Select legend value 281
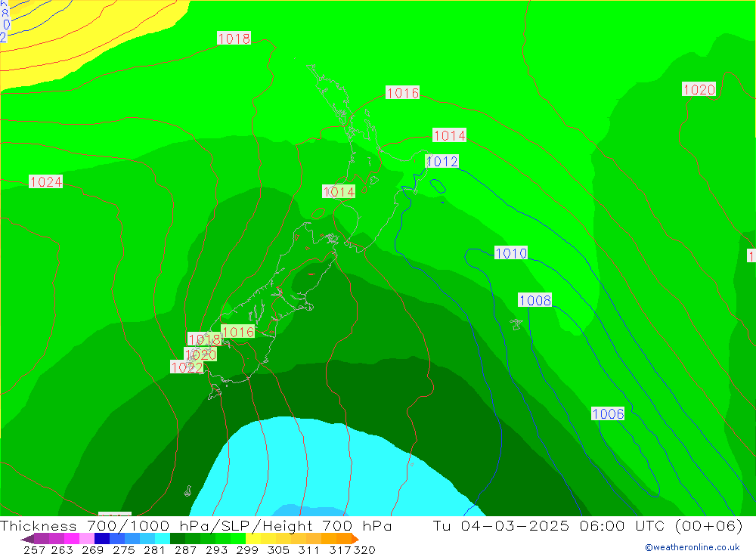Viewport: 756px width, 554px height. tap(154, 549)
